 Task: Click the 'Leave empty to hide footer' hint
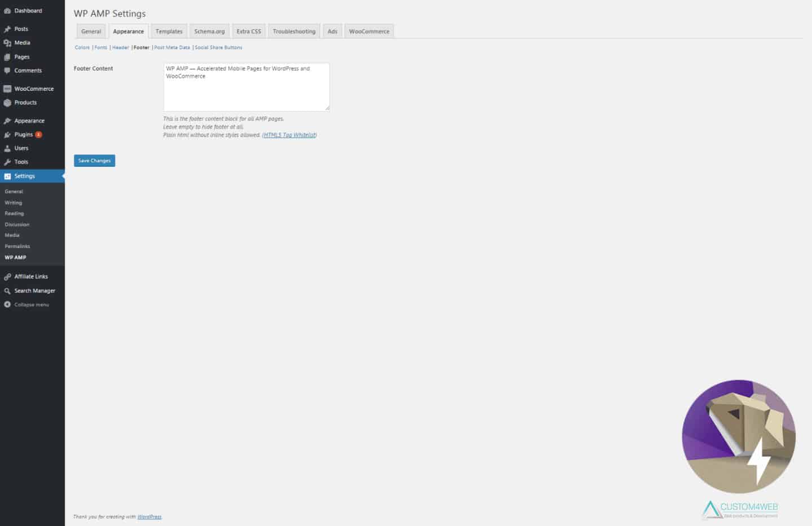point(204,127)
